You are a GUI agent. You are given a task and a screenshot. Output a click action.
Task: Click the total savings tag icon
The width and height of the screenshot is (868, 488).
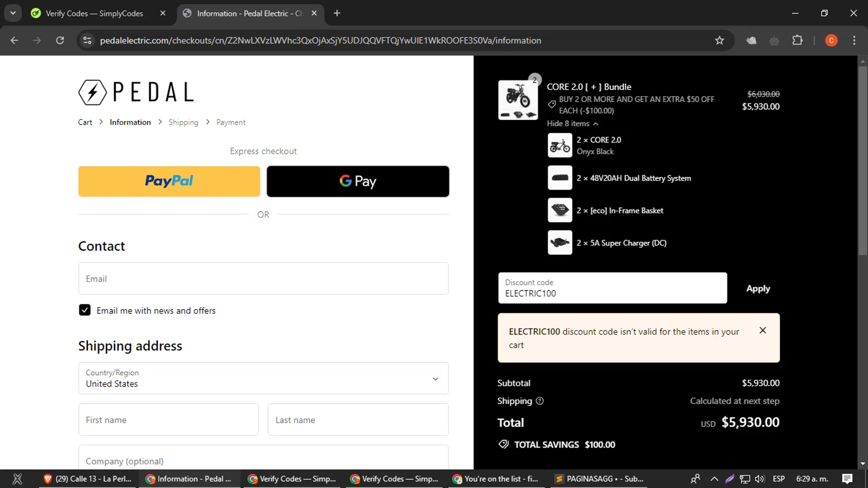[503, 445]
